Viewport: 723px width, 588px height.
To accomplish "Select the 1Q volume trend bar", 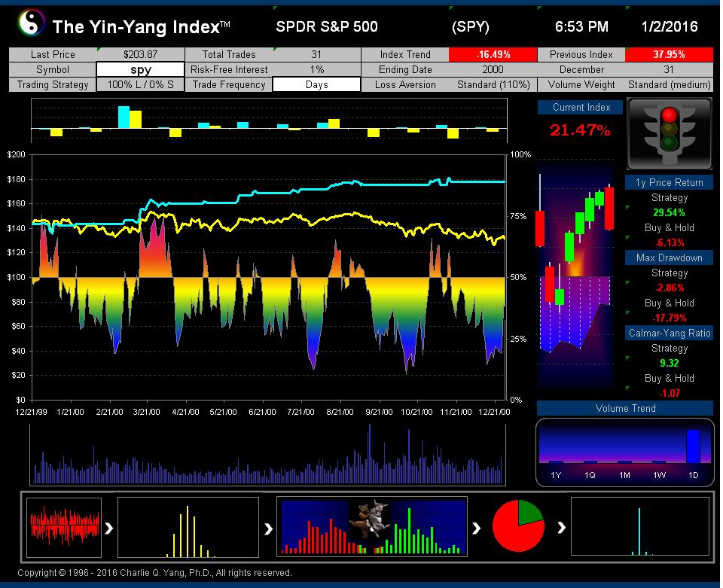I will 590,462.
